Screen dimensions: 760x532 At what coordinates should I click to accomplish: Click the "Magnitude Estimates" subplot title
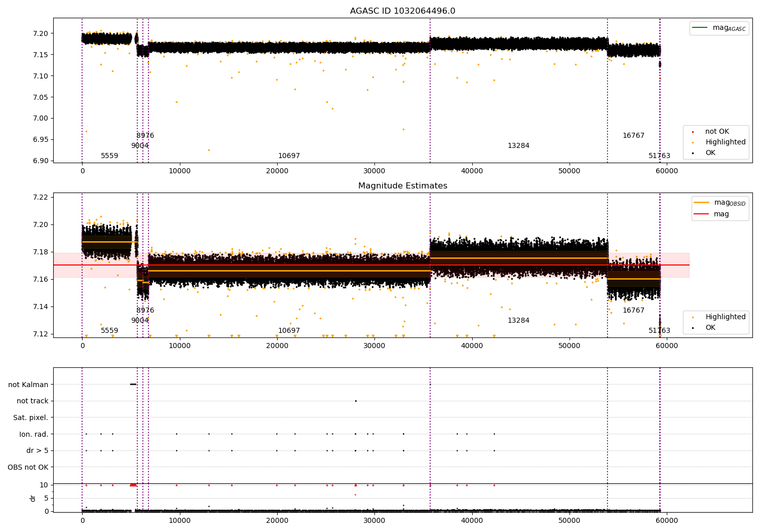point(402,186)
